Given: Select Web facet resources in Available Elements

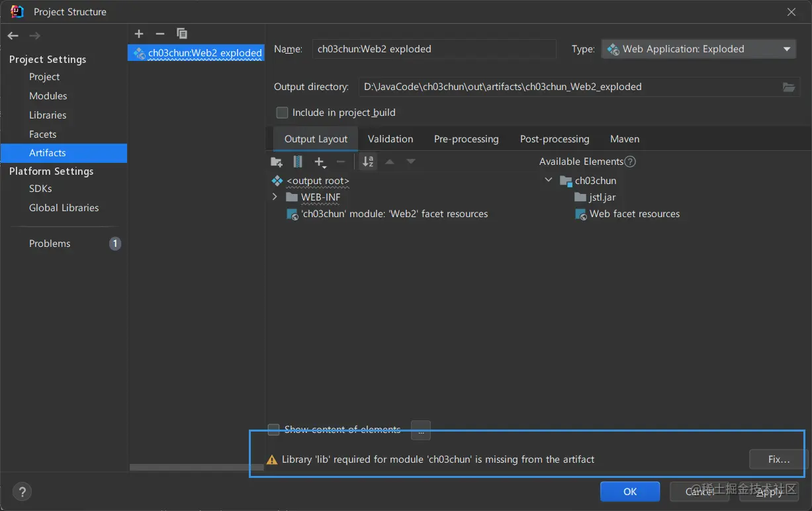Looking at the screenshot, I should tap(627, 214).
